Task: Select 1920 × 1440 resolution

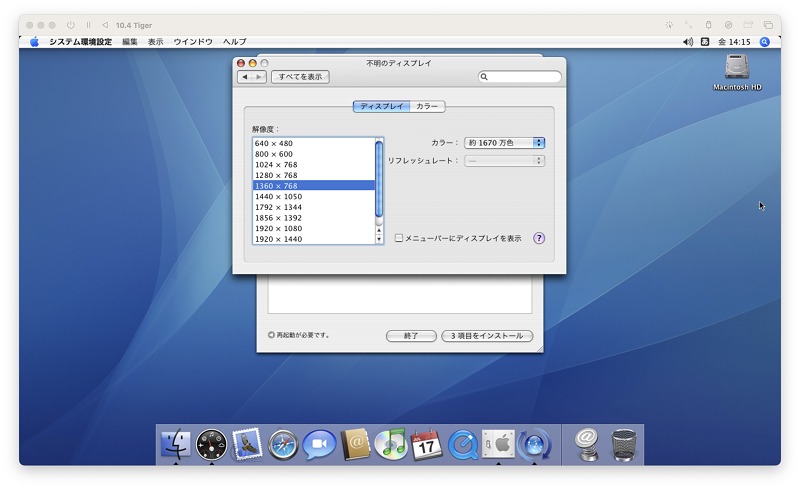Action: [x=314, y=239]
